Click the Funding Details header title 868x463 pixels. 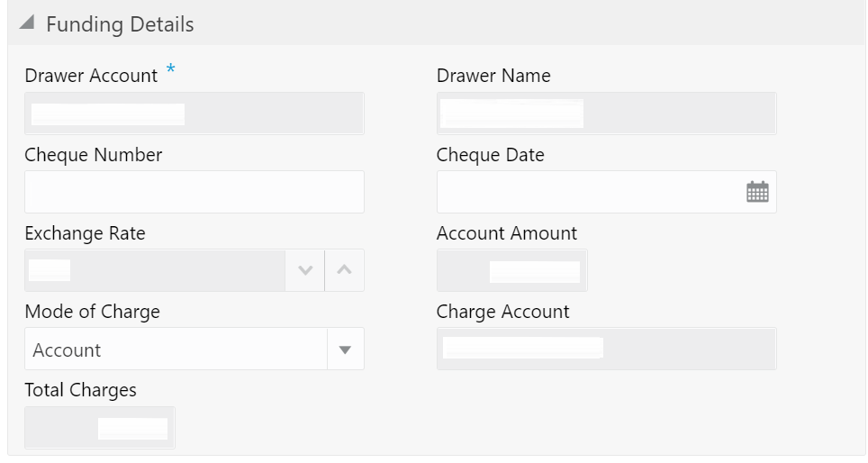click(x=120, y=24)
